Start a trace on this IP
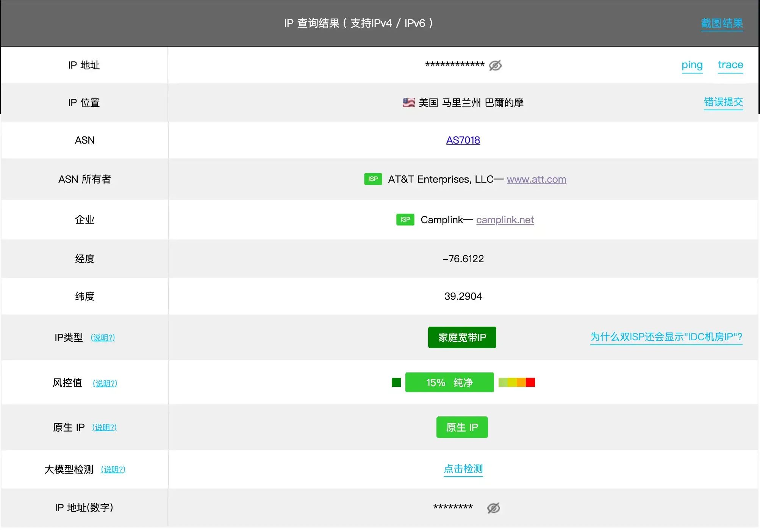760x532 pixels. coord(730,65)
